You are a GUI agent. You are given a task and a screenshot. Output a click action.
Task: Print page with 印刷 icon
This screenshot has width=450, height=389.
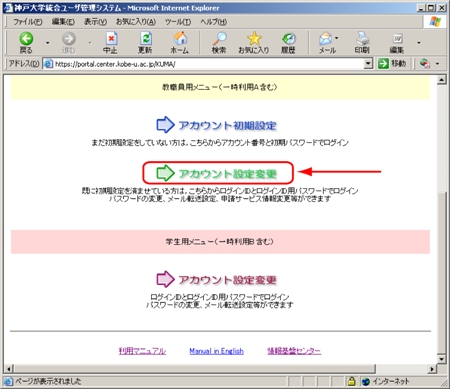(x=362, y=39)
